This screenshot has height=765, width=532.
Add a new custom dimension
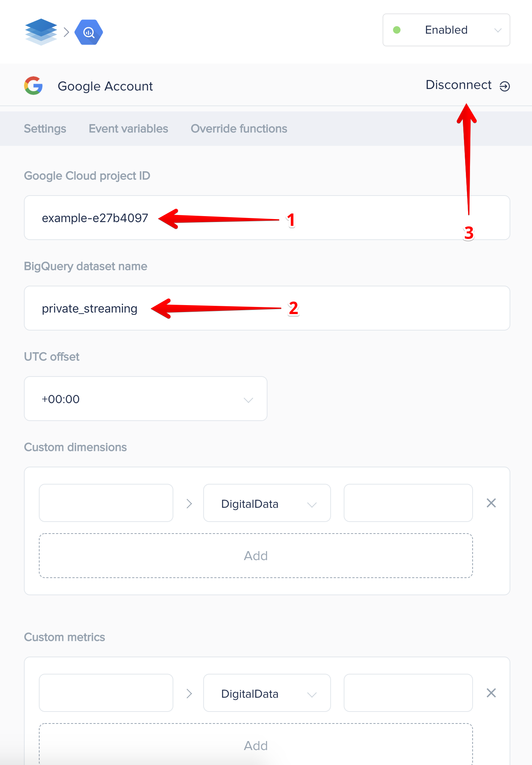point(256,556)
